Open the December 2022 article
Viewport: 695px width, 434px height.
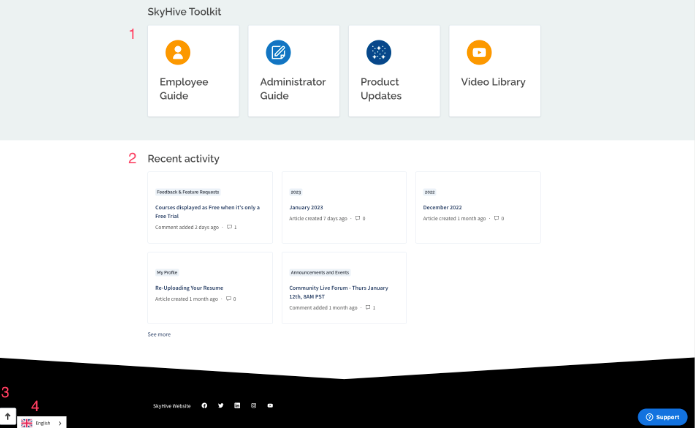tap(442, 207)
